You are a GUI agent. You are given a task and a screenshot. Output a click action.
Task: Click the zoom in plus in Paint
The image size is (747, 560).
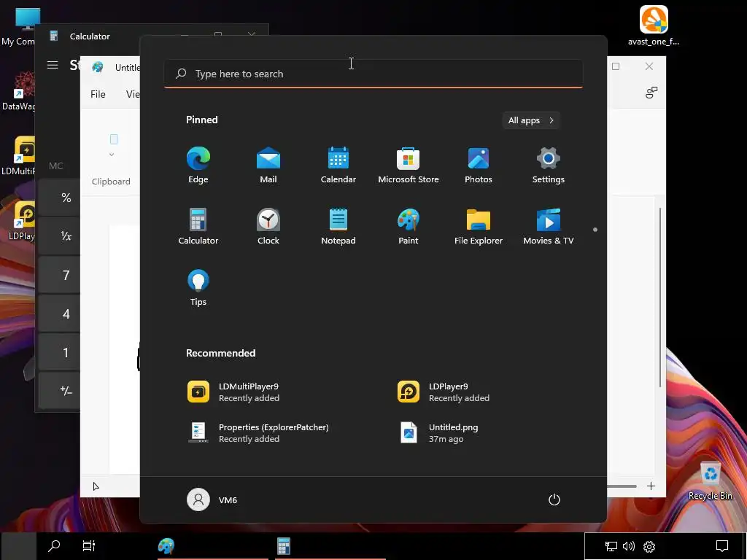[x=651, y=486]
